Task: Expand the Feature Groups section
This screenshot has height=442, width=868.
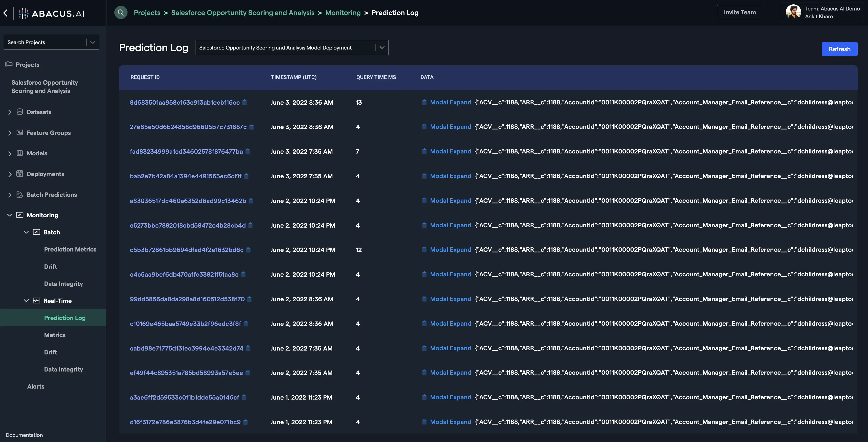Action: coord(10,132)
